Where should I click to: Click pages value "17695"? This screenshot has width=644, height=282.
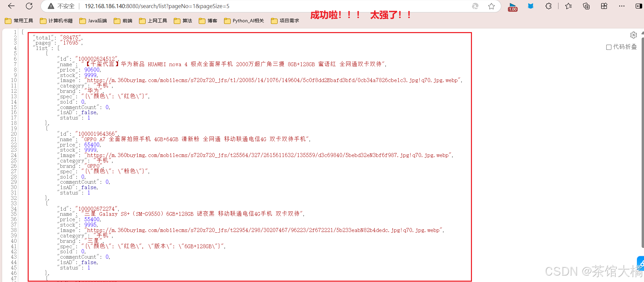(x=71, y=43)
